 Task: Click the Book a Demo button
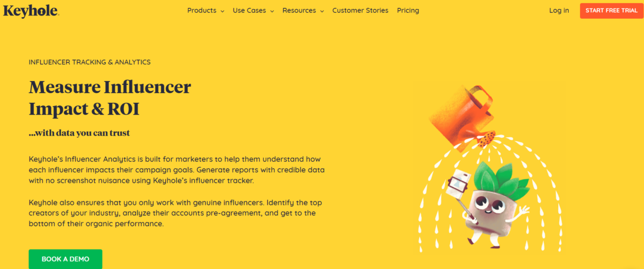(65, 259)
